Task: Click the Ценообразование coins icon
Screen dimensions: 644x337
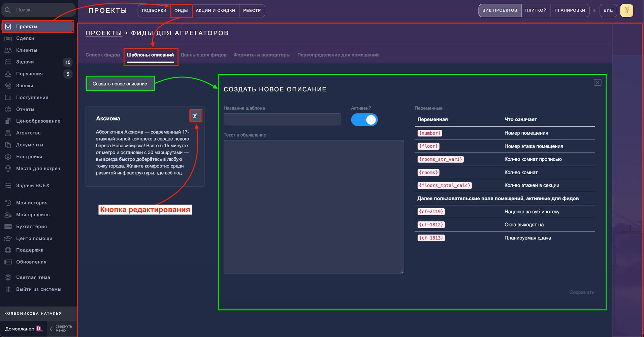Action: pos(8,121)
